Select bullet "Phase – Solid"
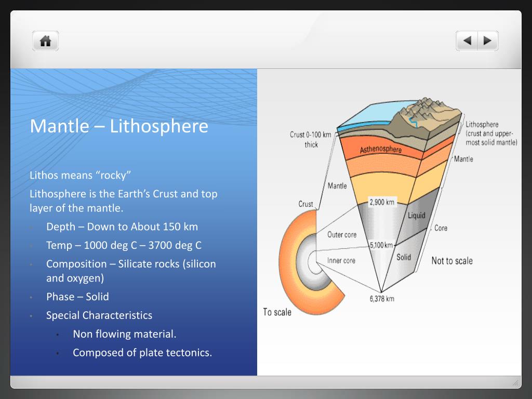532x399 pixels. 77,297
